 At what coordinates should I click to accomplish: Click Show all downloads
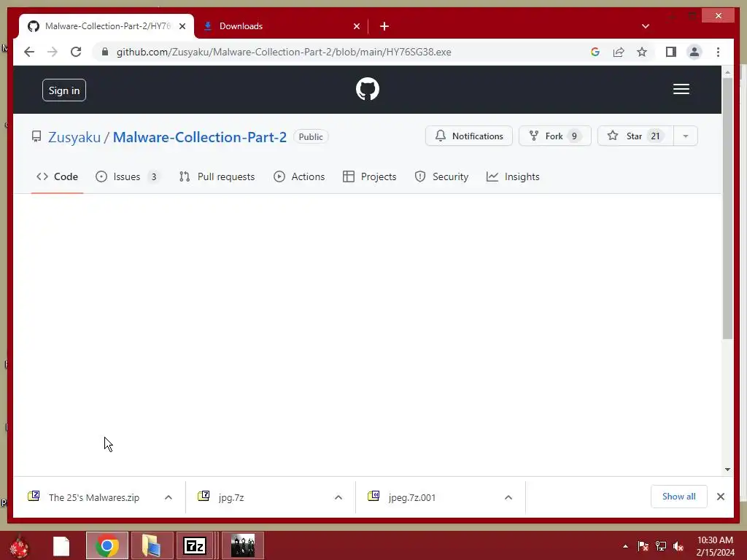coord(679,497)
